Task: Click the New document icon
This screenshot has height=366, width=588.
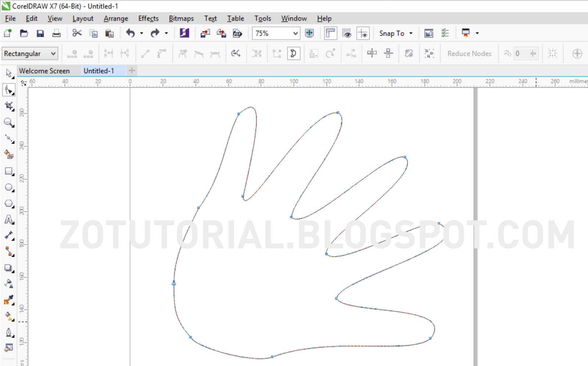Action: coord(8,33)
